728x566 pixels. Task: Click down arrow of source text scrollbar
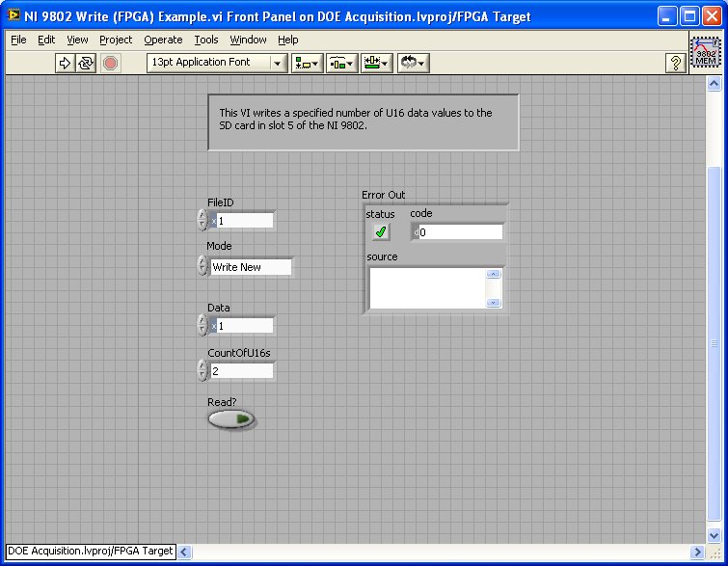tap(493, 303)
